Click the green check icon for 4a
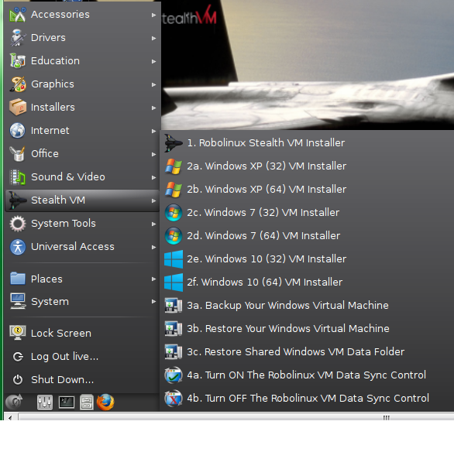The image size is (454, 476). click(174, 375)
